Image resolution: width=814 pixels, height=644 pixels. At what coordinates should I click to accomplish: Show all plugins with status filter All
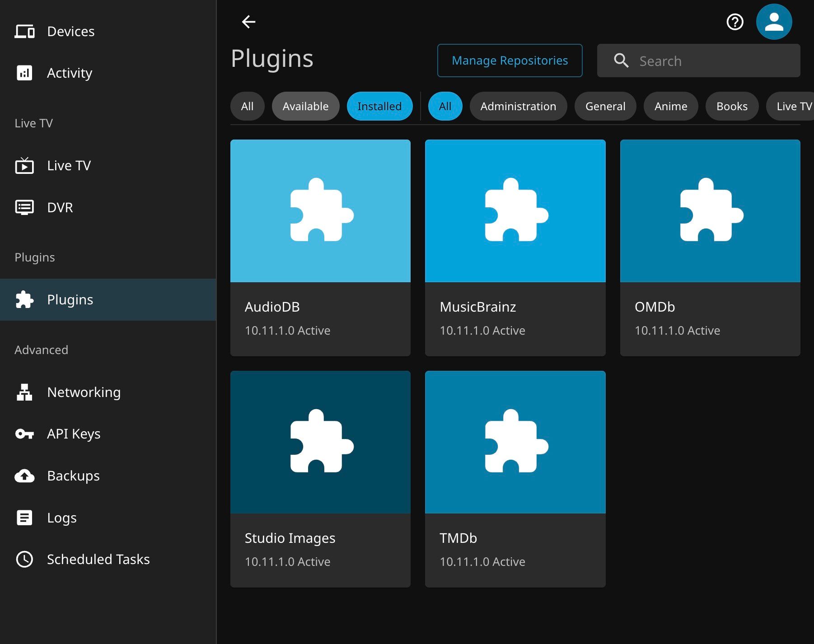tap(247, 106)
